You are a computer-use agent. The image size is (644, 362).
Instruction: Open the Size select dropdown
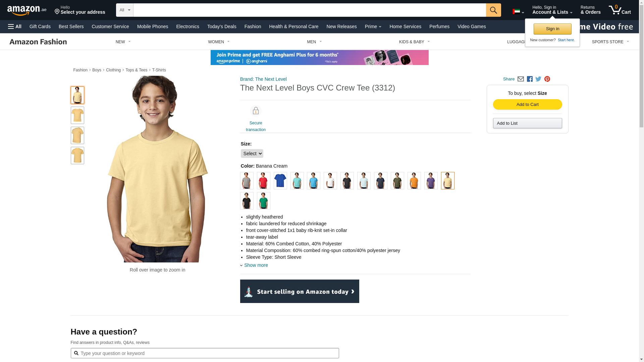pyautogui.click(x=252, y=154)
